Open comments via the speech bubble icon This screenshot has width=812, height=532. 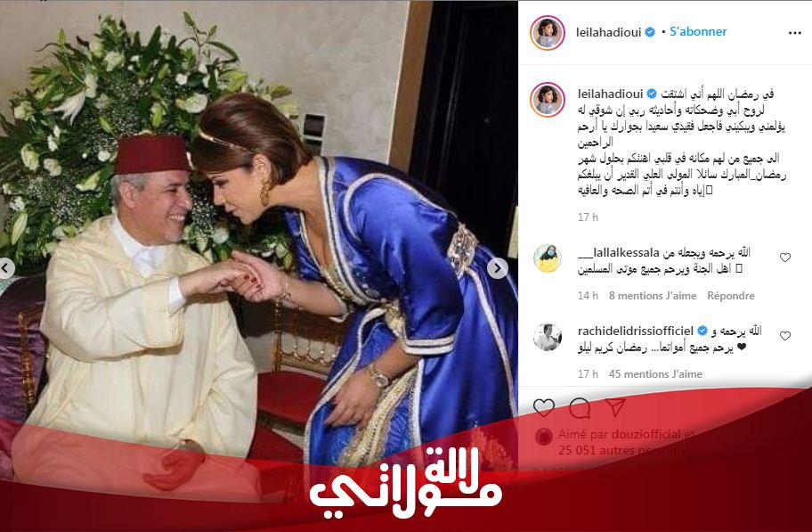580,408
